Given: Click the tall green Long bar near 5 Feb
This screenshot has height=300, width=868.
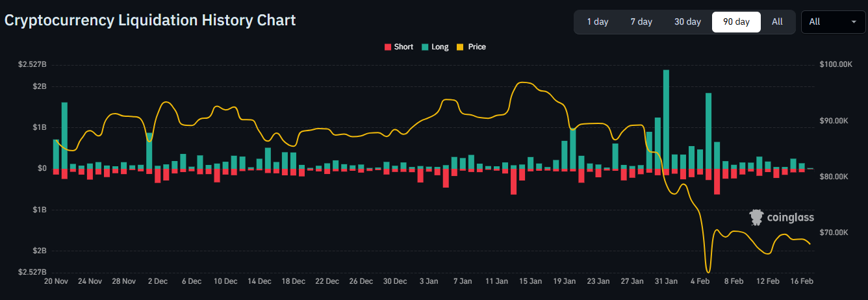Looking at the screenshot, I should click(x=708, y=130).
